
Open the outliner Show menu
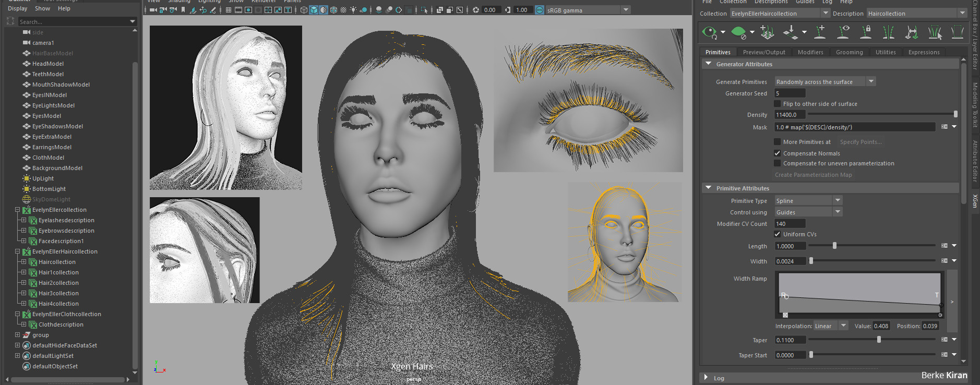coord(42,8)
